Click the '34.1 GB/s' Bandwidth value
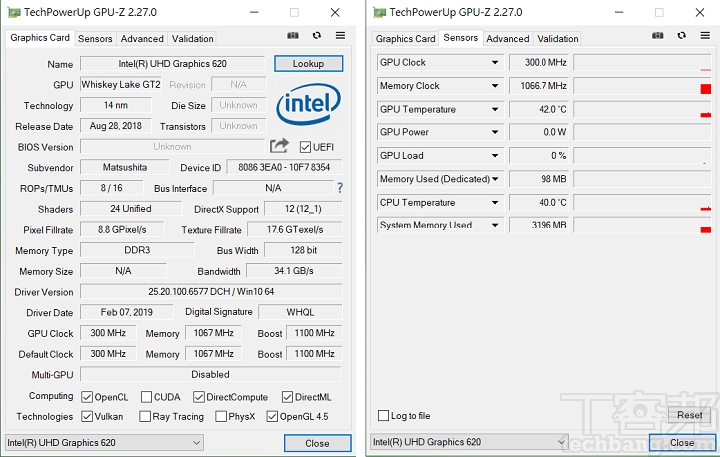This screenshot has width=720, height=457. pos(294,271)
